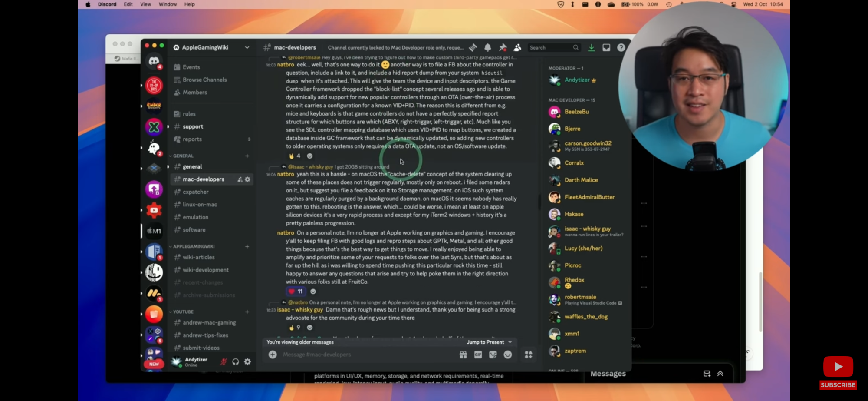The width and height of the screenshot is (868, 401).
Task: Open the View menu
Action: pos(145,4)
